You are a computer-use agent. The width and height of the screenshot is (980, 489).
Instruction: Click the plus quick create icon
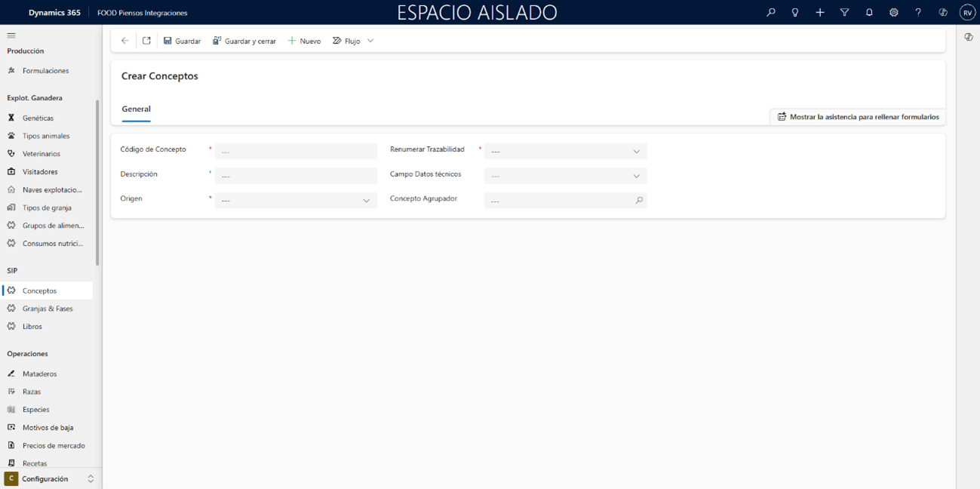pos(820,13)
